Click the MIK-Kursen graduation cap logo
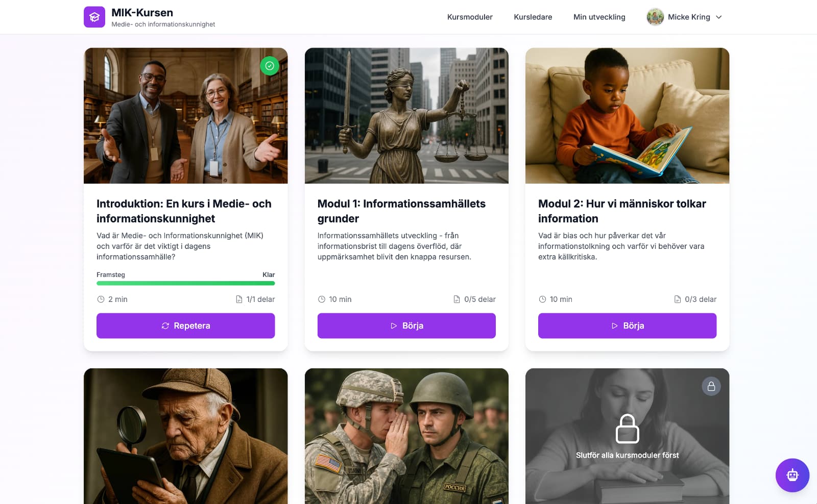Viewport: 817px width, 504px height. pyautogui.click(x=94, y=17)
